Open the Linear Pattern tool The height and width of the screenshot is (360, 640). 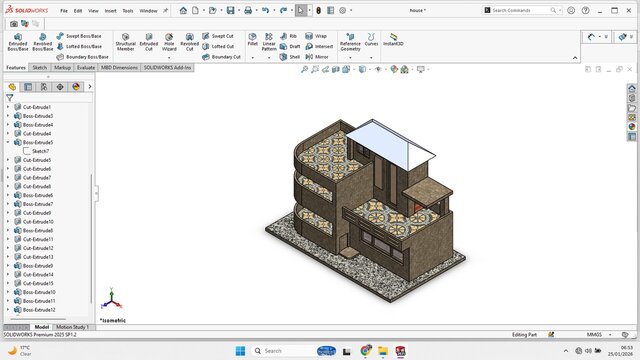click(x=269, y=42)
